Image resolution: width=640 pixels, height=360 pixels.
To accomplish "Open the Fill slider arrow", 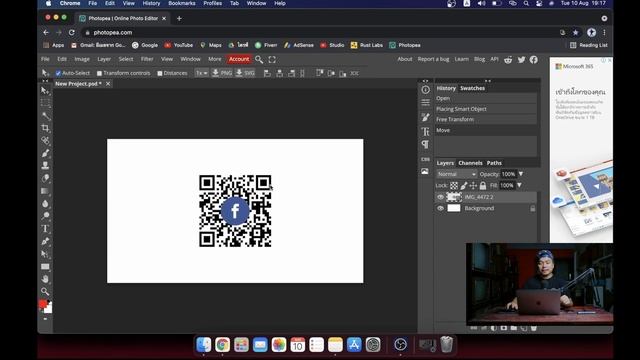I will pyautogui.click(x=519, y=185).
